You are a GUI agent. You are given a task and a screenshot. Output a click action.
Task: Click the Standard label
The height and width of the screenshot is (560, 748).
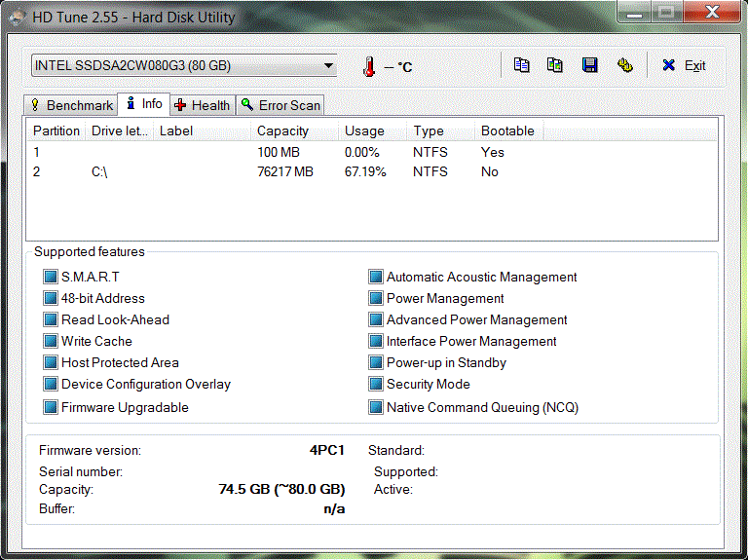(396, 450)
